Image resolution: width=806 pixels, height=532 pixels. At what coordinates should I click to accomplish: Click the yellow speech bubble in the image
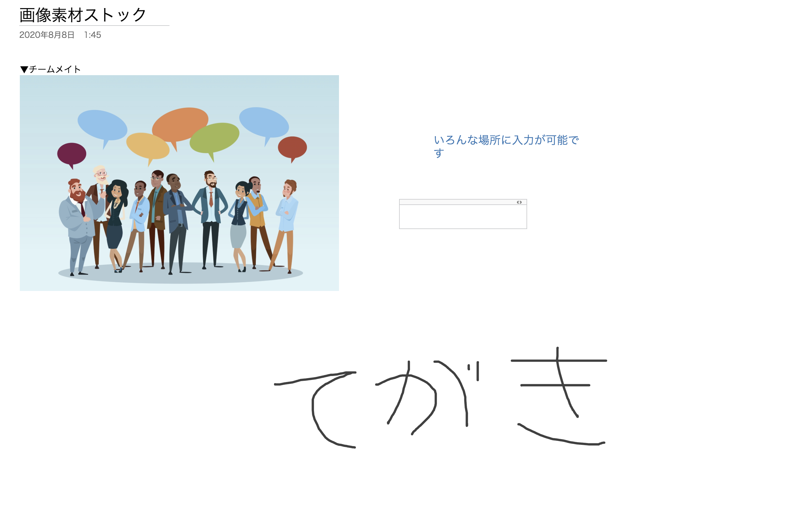(x=148, y=147)
